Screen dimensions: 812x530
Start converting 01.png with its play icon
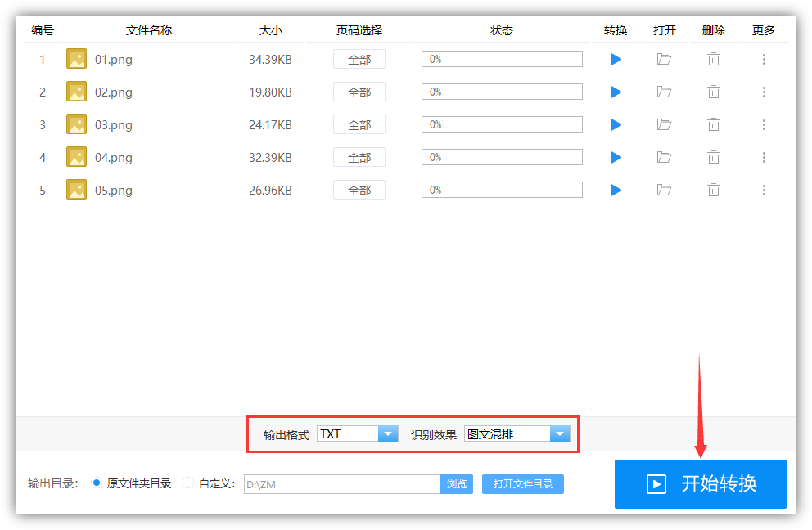point(615,59)
